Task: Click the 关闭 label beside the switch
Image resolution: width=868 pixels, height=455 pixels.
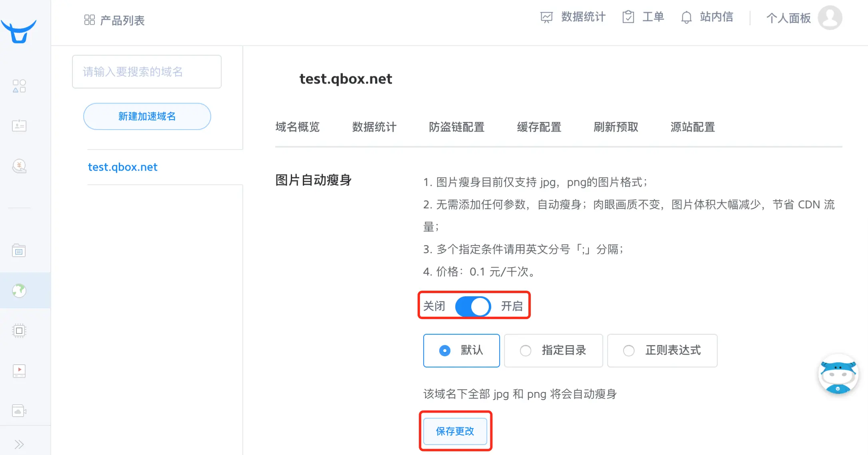Action: [434, 306]
